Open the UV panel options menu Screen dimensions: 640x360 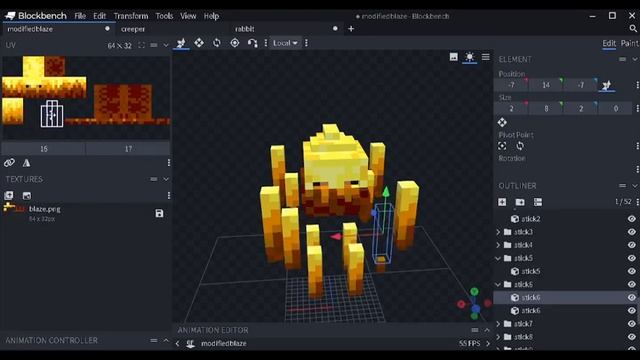[x=154, y=45]
